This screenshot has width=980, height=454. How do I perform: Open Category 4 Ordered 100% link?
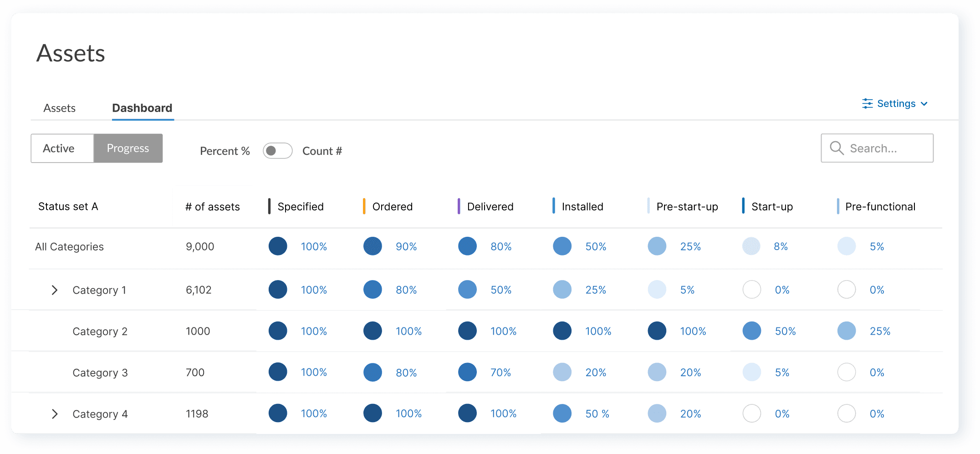[x=408, y=414]
